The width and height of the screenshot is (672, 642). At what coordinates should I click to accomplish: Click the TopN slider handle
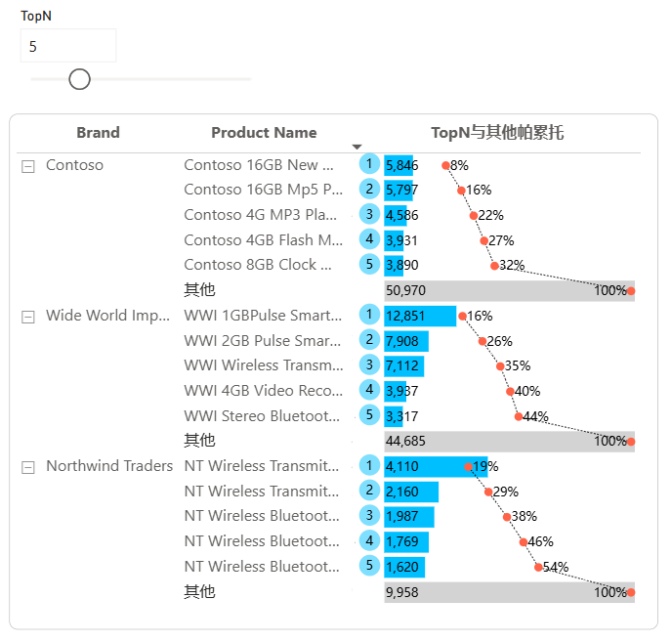click(79, 79)
